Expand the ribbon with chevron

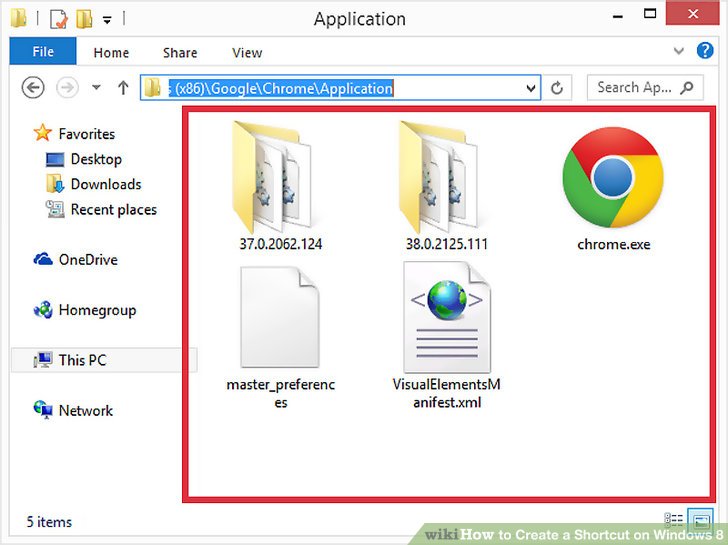(678, 51)
